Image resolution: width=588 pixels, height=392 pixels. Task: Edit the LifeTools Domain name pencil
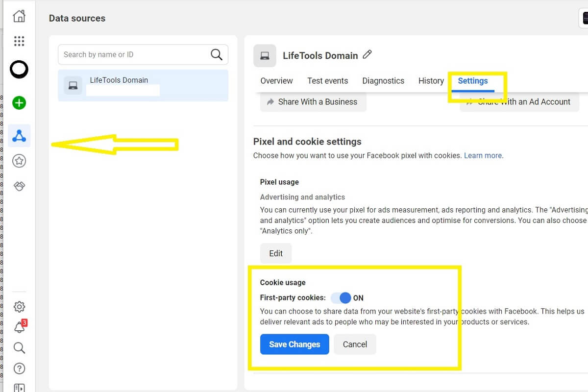(367, 55)
